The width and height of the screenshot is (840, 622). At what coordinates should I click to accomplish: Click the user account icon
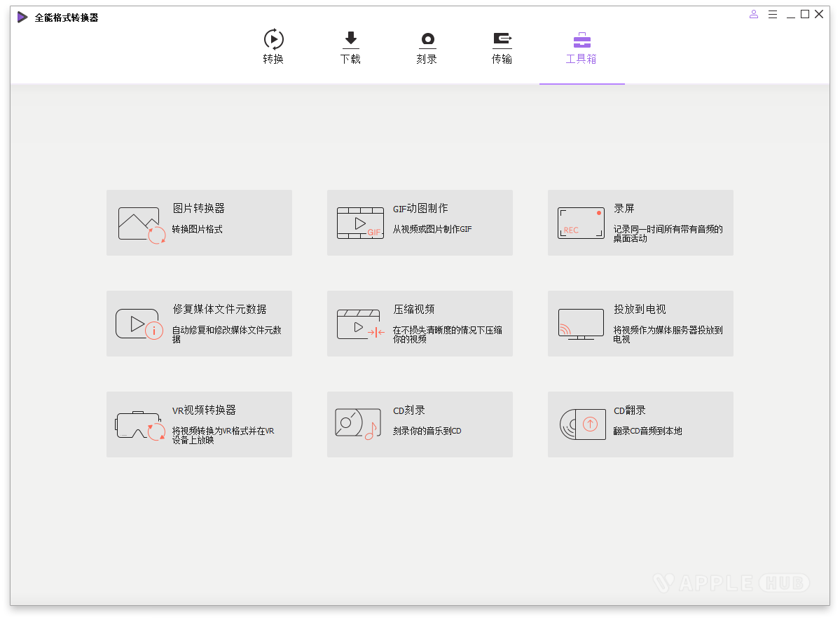click(753, 14)
